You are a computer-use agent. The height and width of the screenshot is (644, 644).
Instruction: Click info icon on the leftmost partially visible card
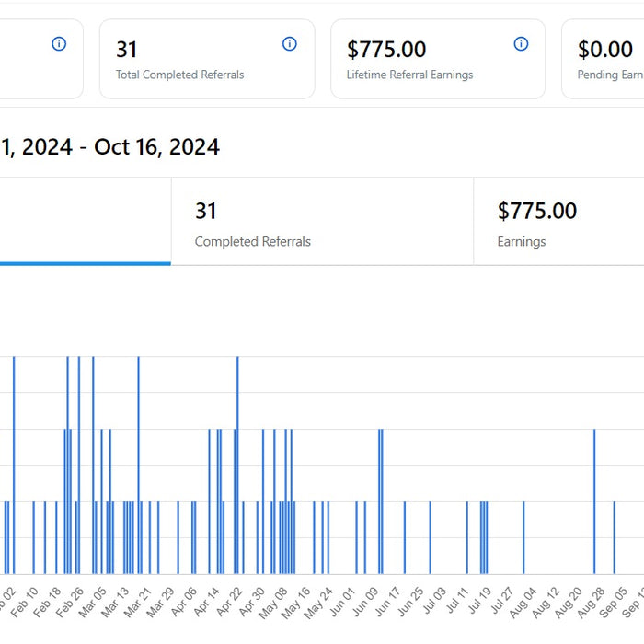point(59,44)
